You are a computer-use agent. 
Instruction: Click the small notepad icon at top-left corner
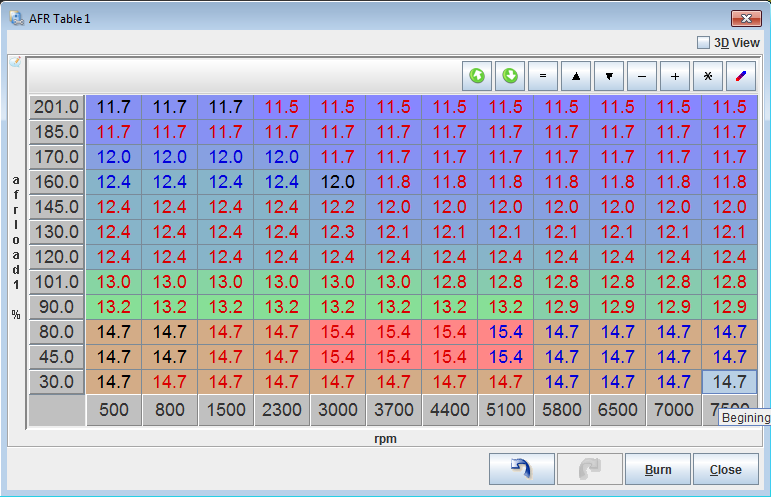(15, 62)
